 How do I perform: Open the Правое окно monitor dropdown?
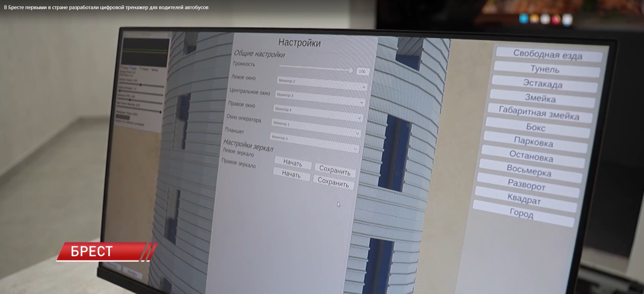tap(318, 113)
